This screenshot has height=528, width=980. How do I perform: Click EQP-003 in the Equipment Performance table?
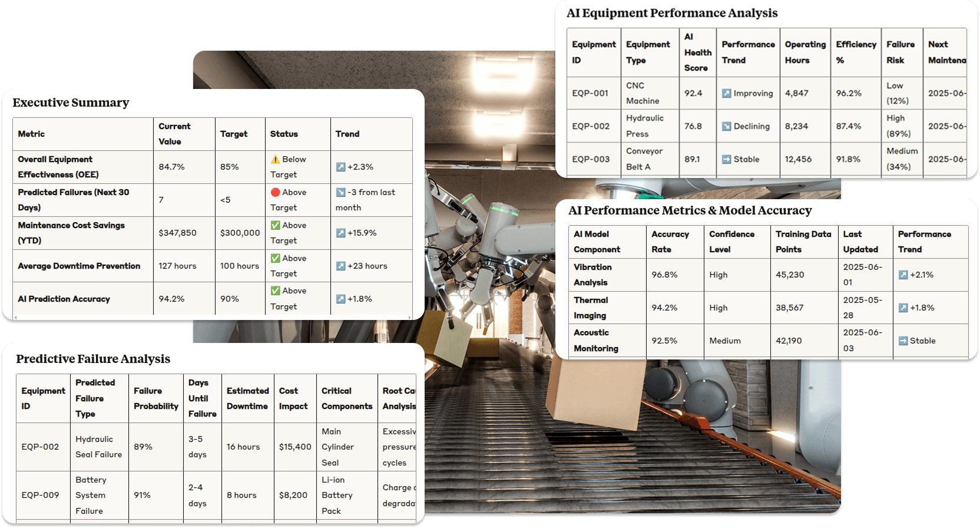click(591, 159)
